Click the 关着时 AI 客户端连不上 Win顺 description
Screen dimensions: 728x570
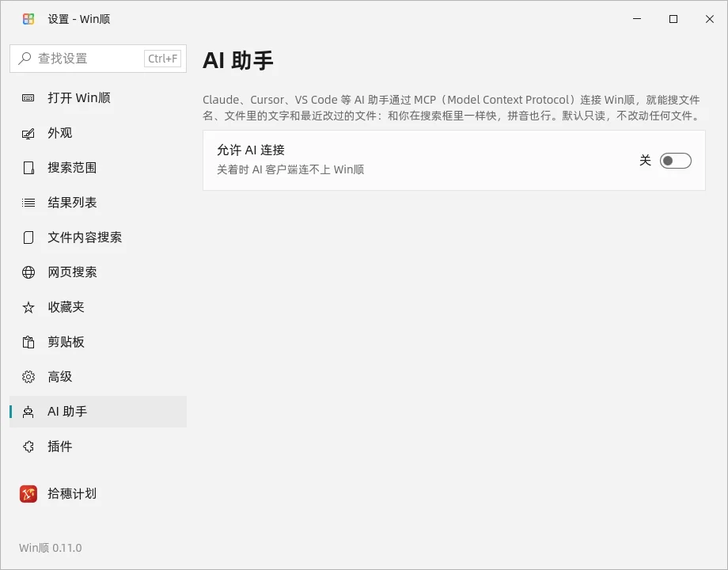click(290, 169)
